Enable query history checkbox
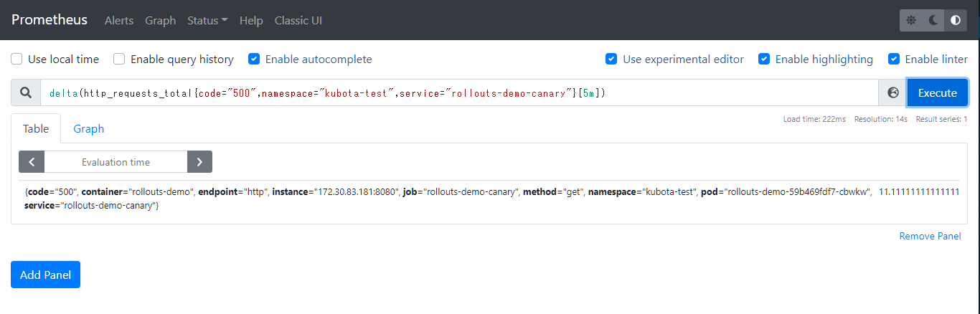Viewport: 980px width, 314px height. (x=119, y=59)
